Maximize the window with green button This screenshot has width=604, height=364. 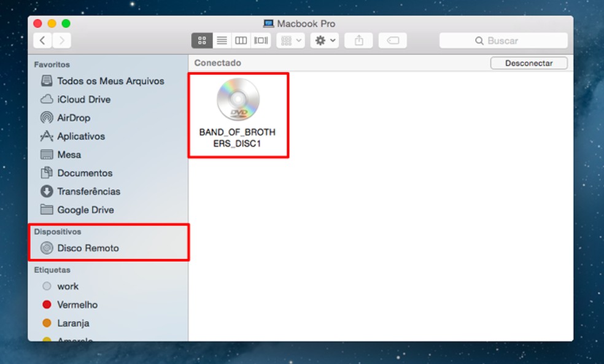[x=66, y=23]
